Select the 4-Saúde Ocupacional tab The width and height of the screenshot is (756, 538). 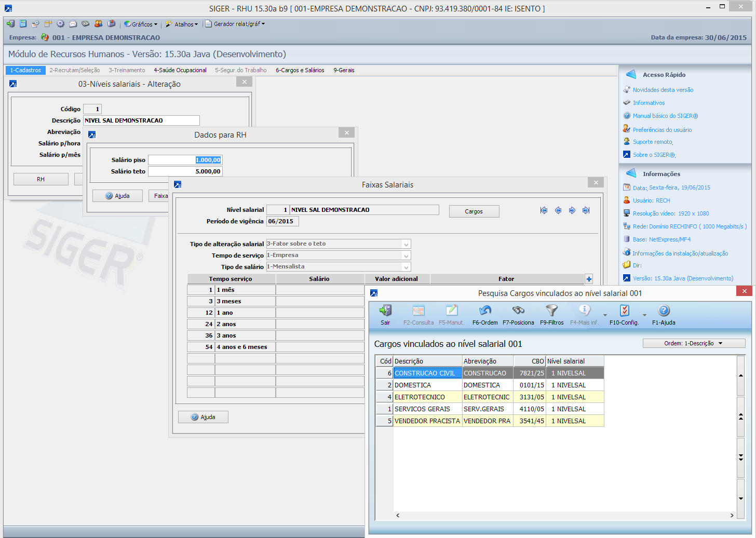[180, 70]
